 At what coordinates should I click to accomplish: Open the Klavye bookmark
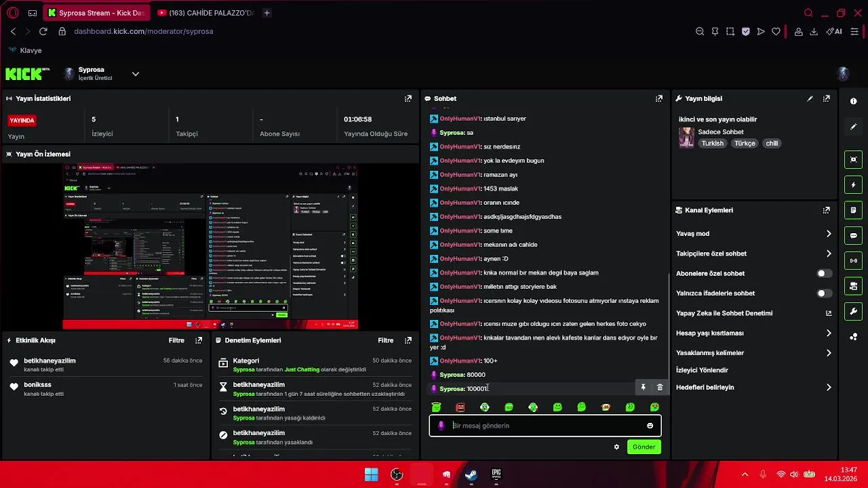click(x=24, y=50)
